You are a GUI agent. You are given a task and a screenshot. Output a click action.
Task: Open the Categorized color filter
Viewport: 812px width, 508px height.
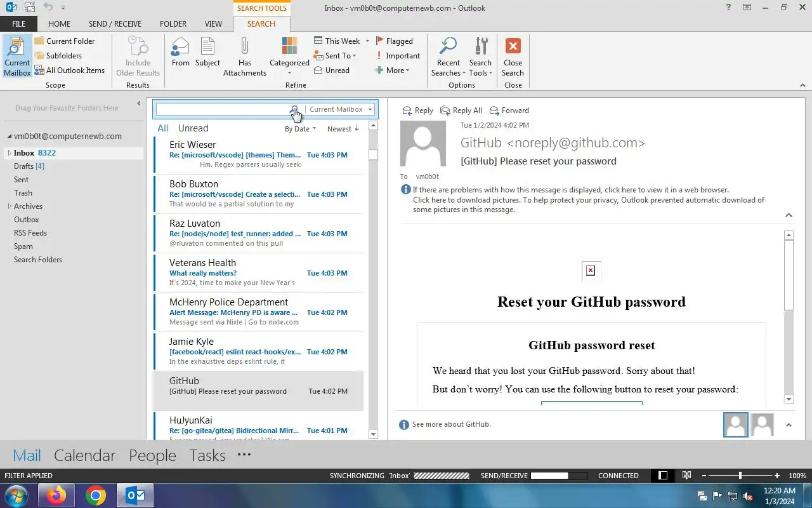(289, 57)
